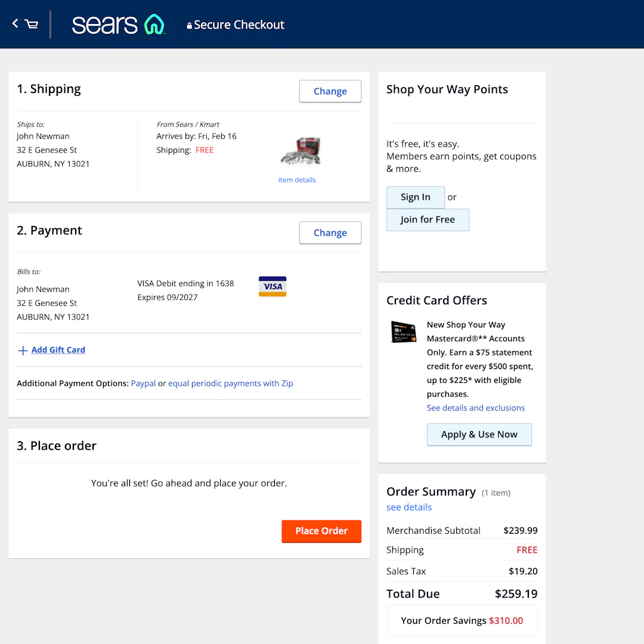Image resolution: width=644 pixels, height=644 pixels.
Task: Click the Order Savings $310.00 value
Action: tap(506, 621)
